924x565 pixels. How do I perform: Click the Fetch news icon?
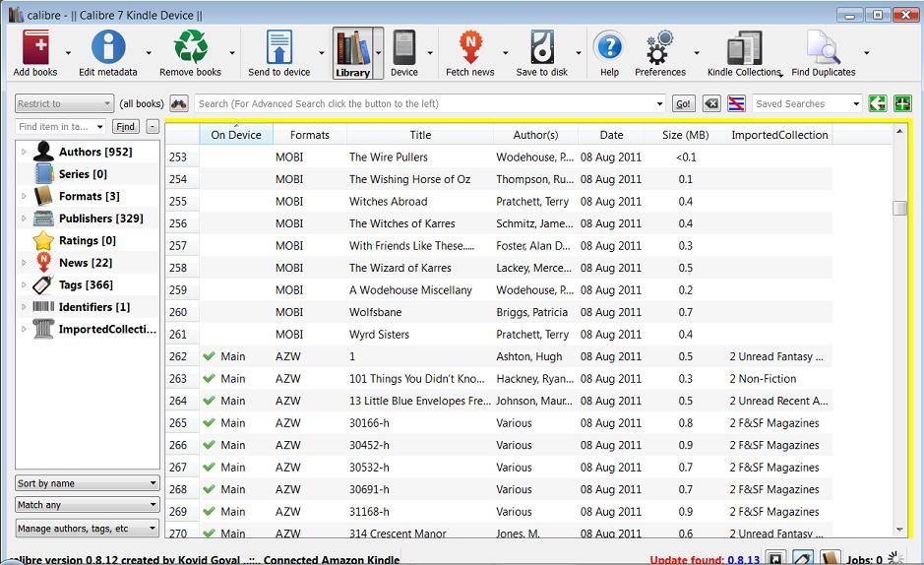(x=470, y=47)
